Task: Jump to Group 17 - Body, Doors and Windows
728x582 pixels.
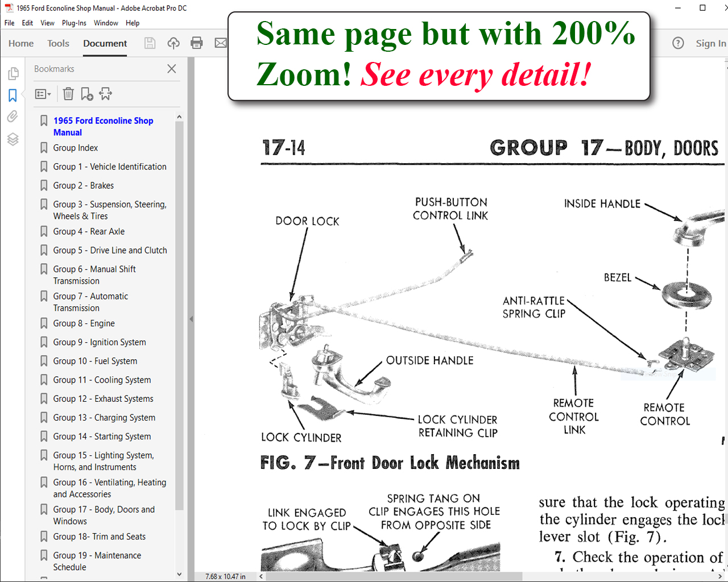Action: click(104, 515)
